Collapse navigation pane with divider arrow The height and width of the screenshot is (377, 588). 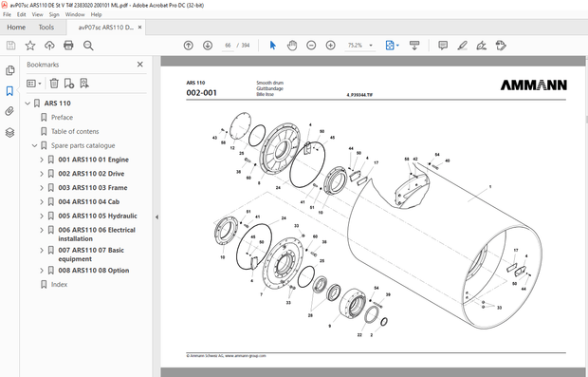(156, 217)
